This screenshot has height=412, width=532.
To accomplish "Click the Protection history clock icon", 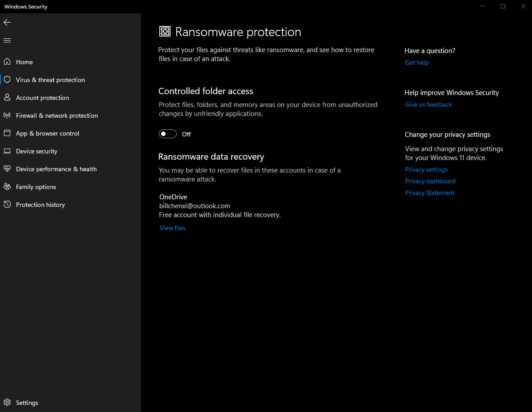I will (7, 204).
